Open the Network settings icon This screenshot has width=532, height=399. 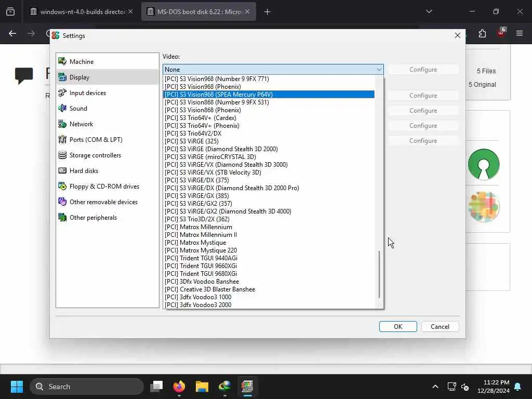coord(62,124)
